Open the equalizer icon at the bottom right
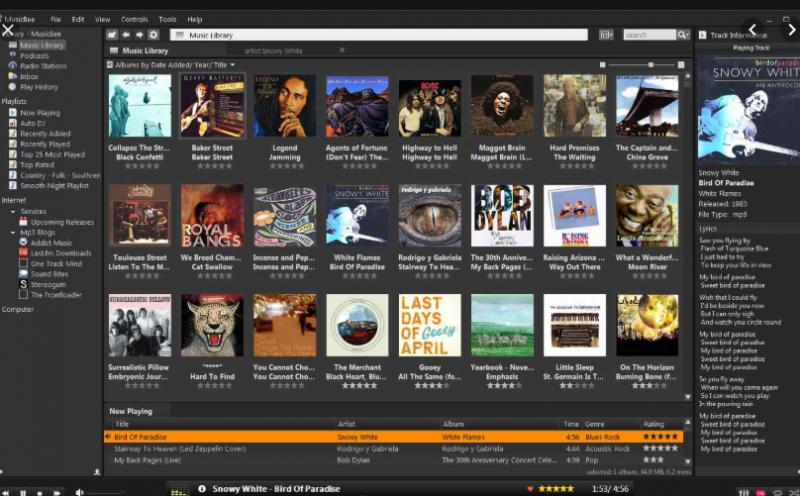 744,492
